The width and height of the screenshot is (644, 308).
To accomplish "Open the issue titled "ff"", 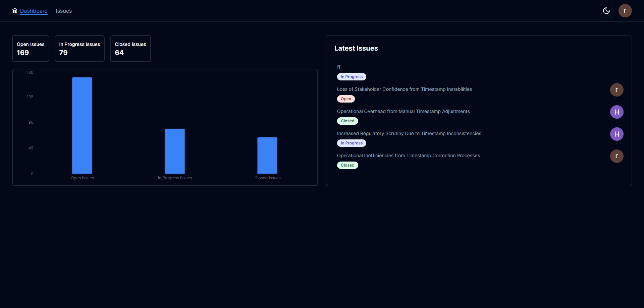I will point(339,67).
